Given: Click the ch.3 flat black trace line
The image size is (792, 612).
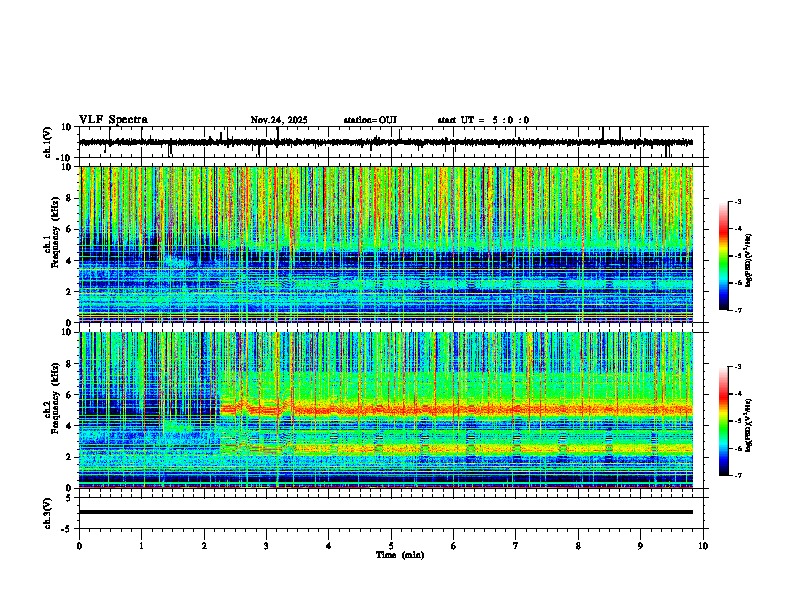Looking at the screenshot, I should pos(386,512).
